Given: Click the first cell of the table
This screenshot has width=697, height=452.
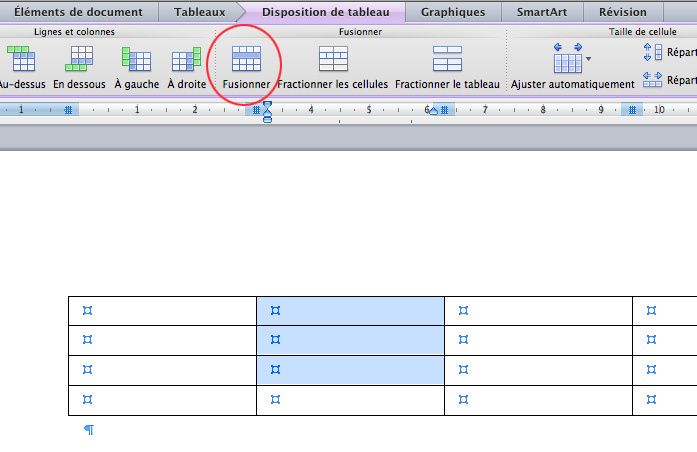Looking at the screenshot, I should click(x=162, y=311).
